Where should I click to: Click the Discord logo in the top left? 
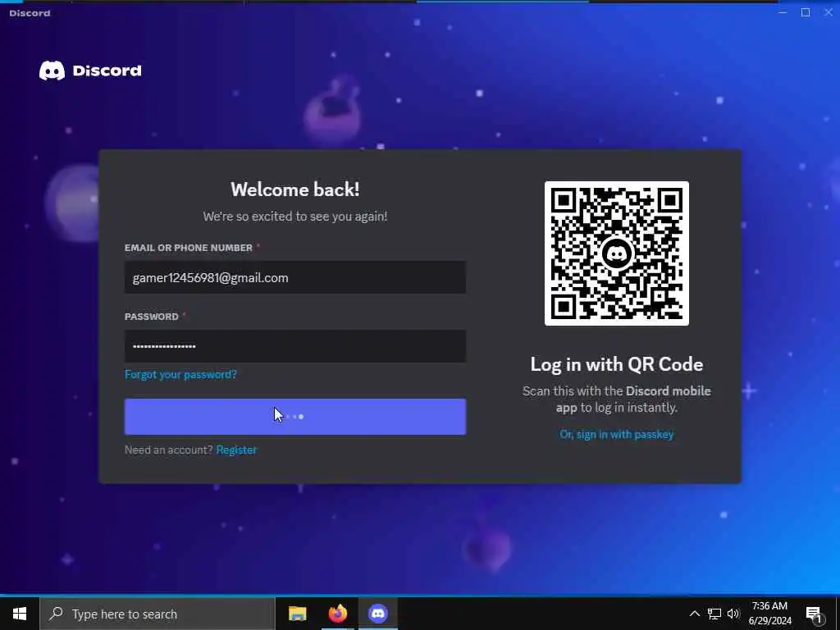(x=90, y=71)
